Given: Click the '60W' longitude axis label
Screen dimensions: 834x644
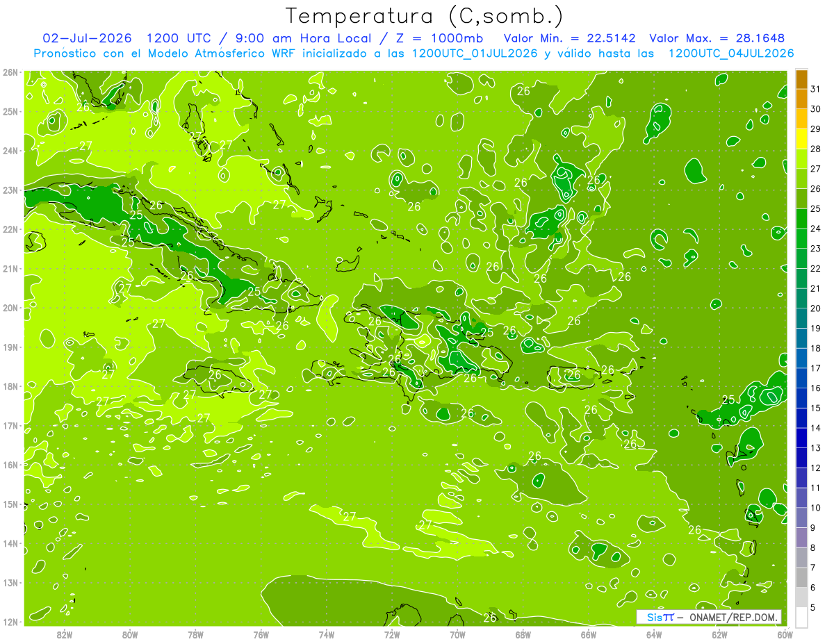Looking at the screenshot, I should coord(785,634).
